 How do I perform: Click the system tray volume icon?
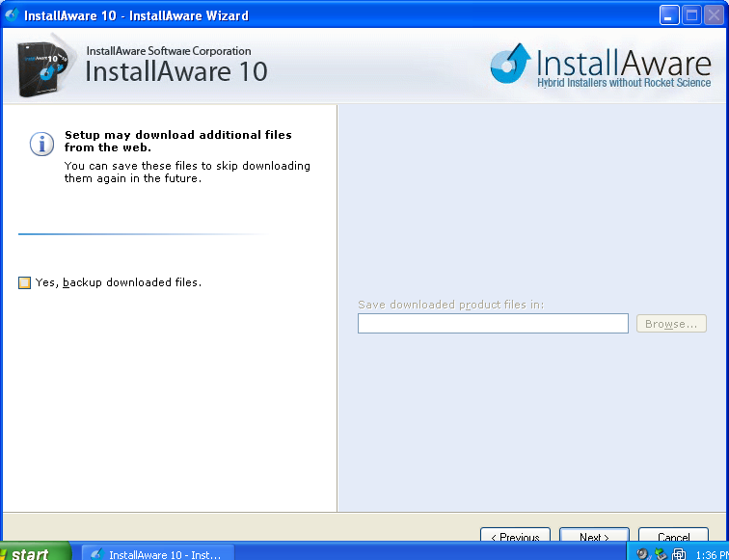coord(643,553)
